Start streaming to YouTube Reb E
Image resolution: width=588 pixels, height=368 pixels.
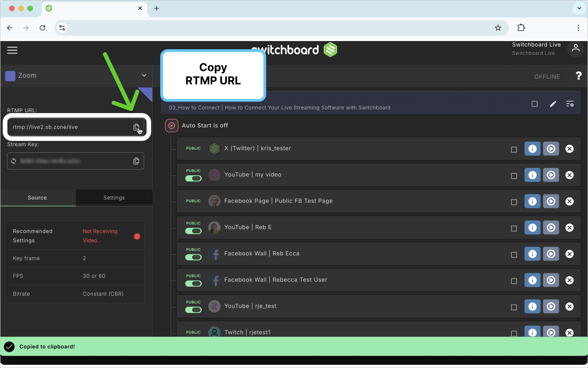point(551,228)
